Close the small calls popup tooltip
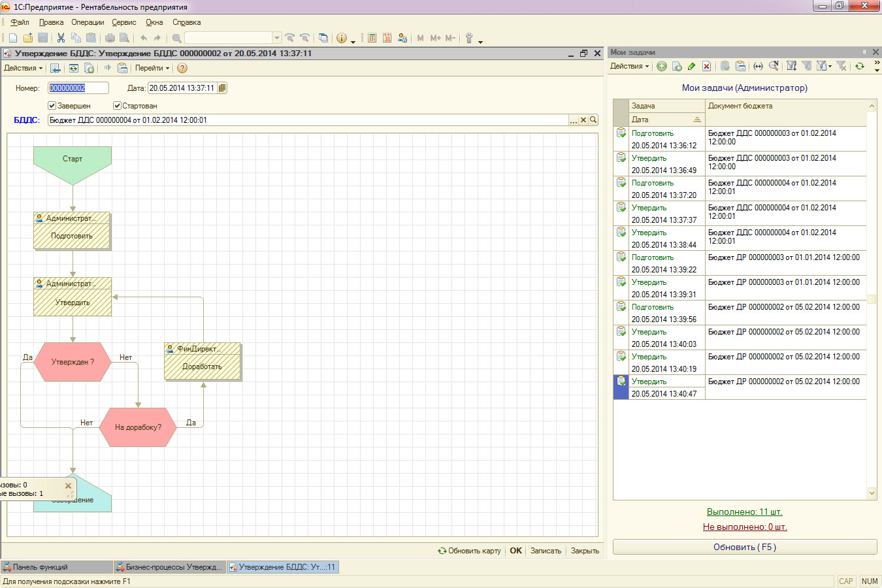Viewport: 882px width, 588px height. (68, 486)
